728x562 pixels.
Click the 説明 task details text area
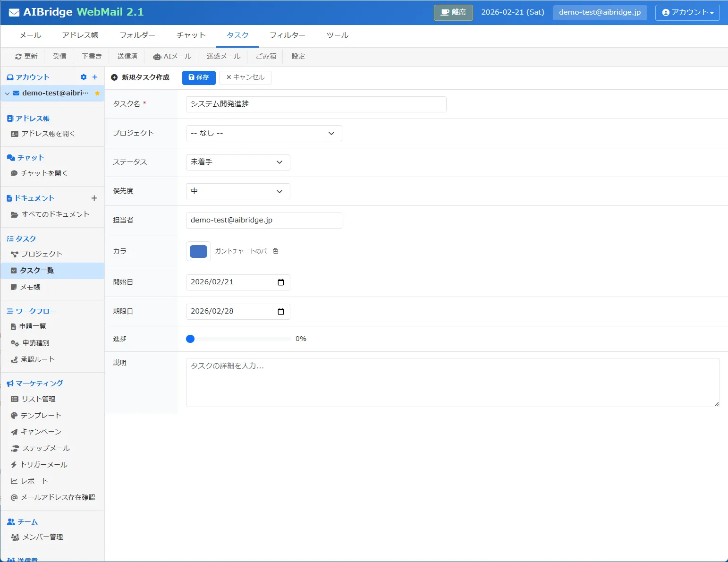pyautogui.click(x=452, y=382)
